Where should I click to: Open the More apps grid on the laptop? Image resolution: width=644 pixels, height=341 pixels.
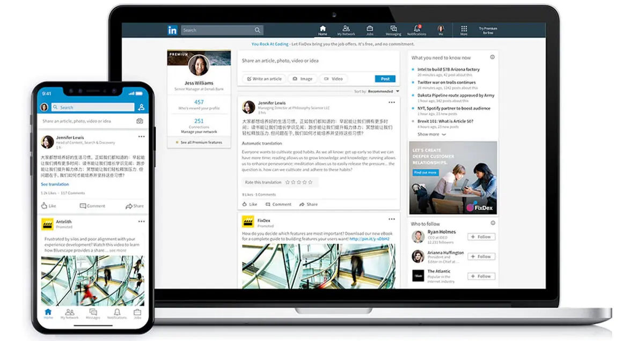464,30
